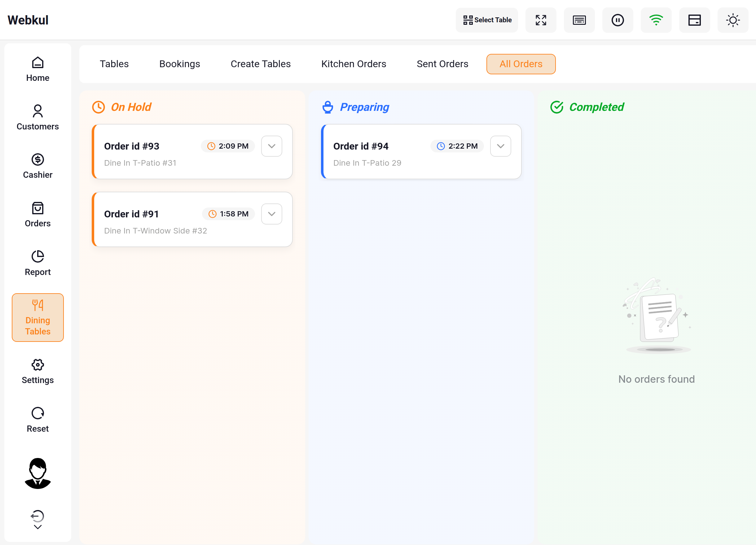Switch to the Tables tab
This screenshot has width=756, height=545.
pos(114,64)
